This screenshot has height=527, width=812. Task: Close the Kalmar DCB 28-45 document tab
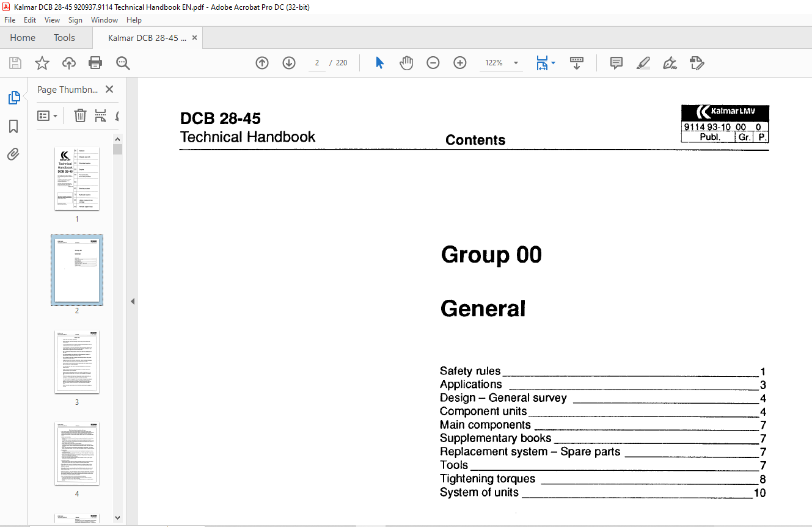194,38
